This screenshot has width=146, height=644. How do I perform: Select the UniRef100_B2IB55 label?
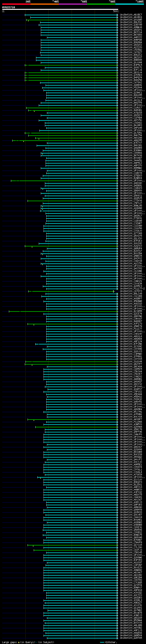click(131, 311)
